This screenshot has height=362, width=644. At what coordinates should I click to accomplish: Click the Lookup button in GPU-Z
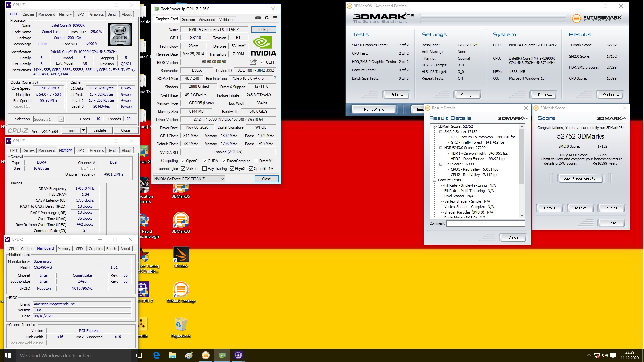264,29
